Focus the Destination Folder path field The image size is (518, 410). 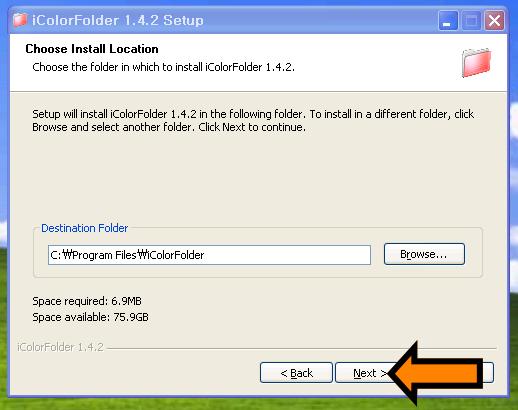[209, 255]
